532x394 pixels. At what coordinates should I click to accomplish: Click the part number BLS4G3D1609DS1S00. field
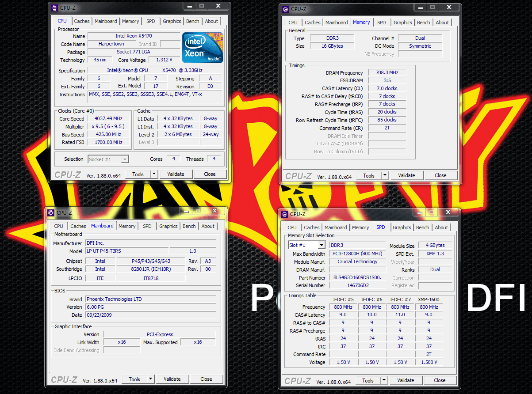click(x=358, y=277)
